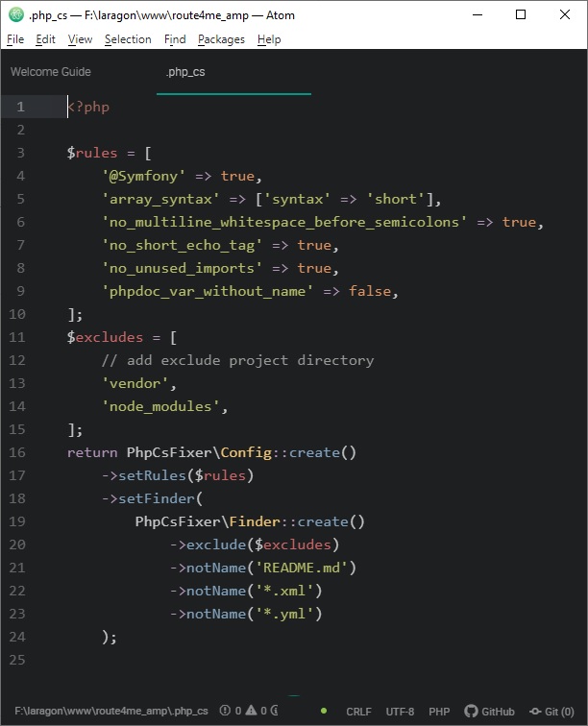588x726 pixels.
Task: Open the Git (0) panel
Action: click(551, 712)
